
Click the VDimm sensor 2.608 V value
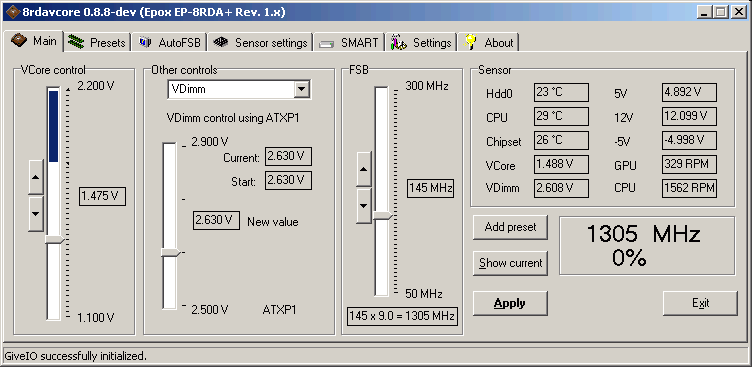561,188
